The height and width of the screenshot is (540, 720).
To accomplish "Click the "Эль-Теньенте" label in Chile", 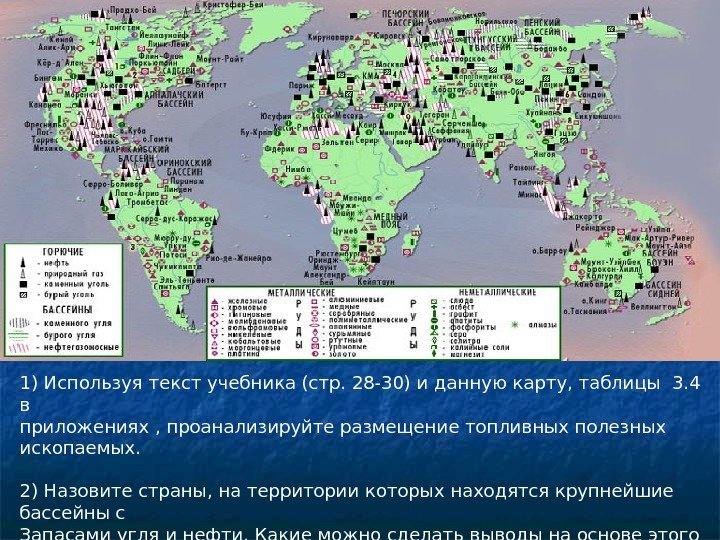I will click(x=186, y=280).
